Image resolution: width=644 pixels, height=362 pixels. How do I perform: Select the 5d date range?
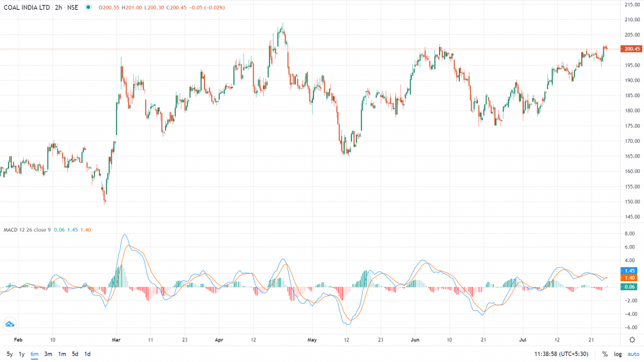(x=75, y=354)
